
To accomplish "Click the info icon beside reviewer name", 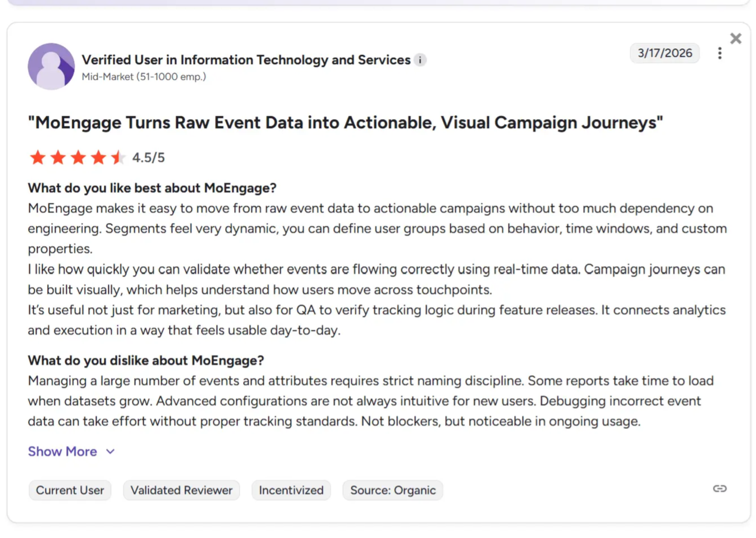I will click(420, 60).
